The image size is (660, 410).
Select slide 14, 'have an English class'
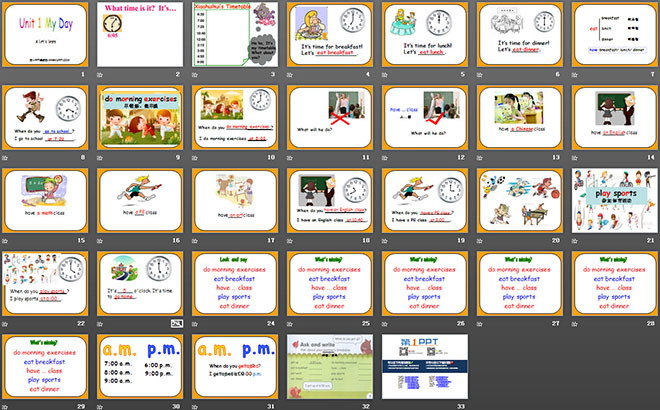[615, 117]
